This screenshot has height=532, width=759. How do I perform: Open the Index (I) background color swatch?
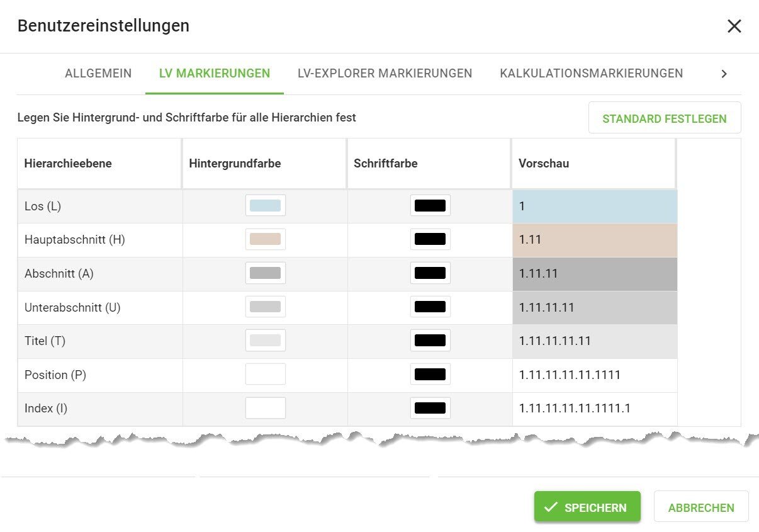point(265,408)
